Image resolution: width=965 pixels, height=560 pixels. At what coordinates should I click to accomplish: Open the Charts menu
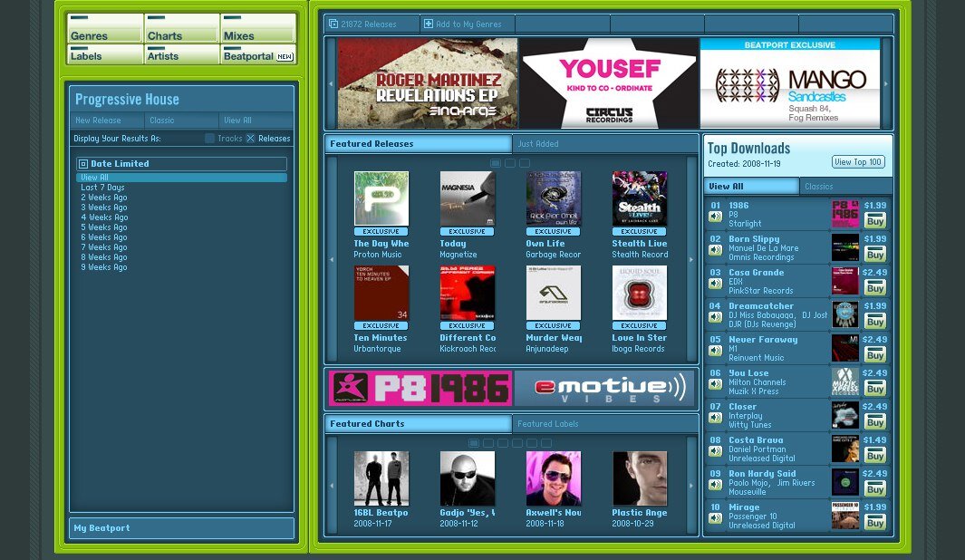point(181,29)
